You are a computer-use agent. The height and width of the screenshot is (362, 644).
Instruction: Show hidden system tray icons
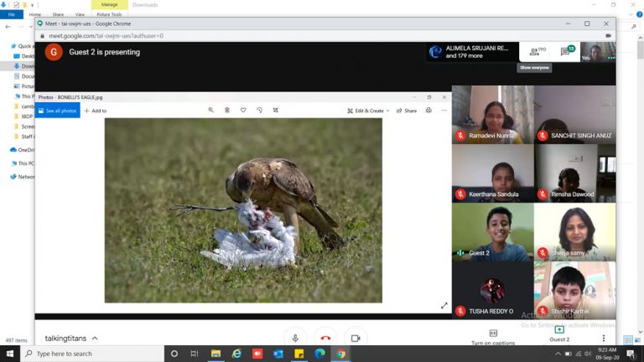coord(558,354)
